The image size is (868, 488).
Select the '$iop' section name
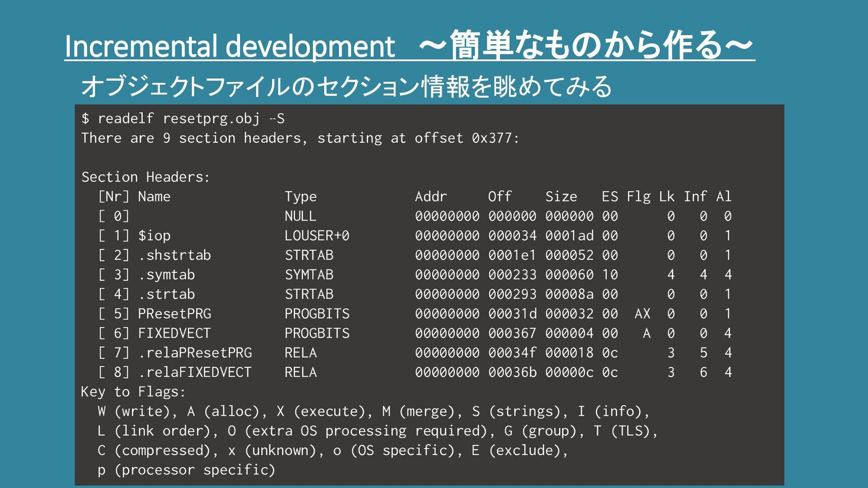pyautogui.click(x=154, y=236)
